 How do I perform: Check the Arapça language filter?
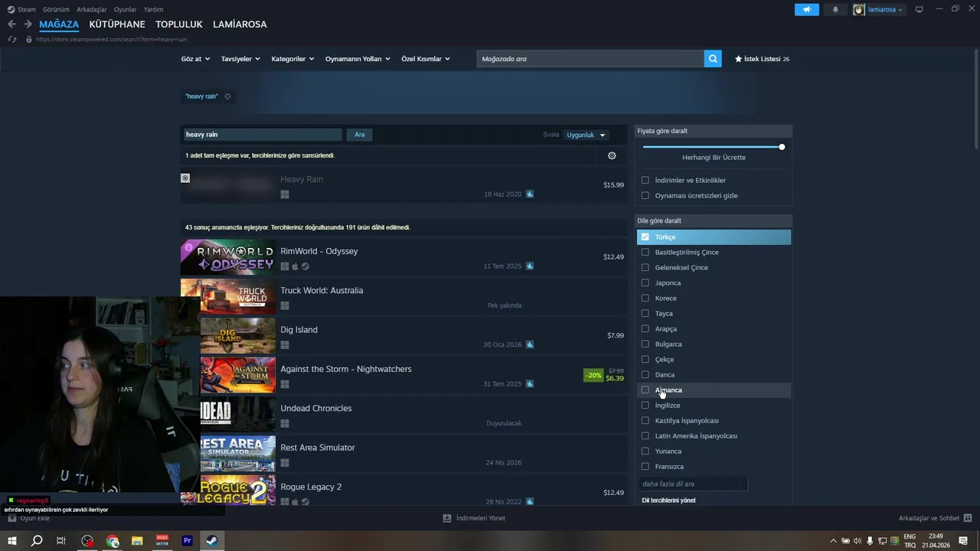click(645, 329)
